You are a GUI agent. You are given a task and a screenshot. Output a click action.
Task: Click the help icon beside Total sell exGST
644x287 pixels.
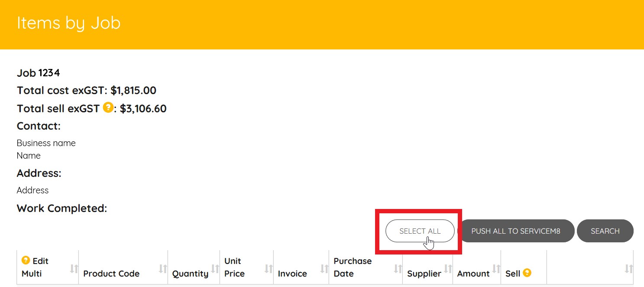108,108
